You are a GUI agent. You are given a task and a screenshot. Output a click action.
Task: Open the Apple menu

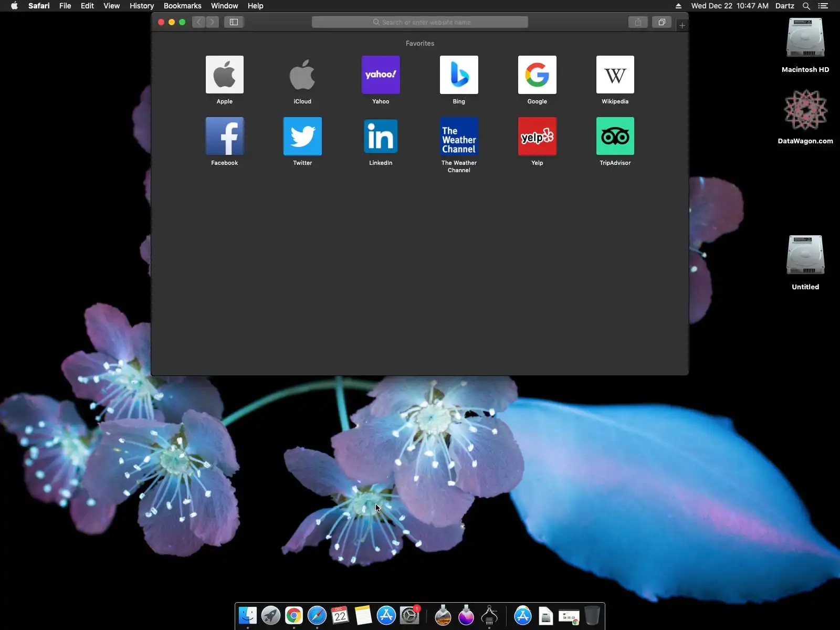tap(15, 6)
